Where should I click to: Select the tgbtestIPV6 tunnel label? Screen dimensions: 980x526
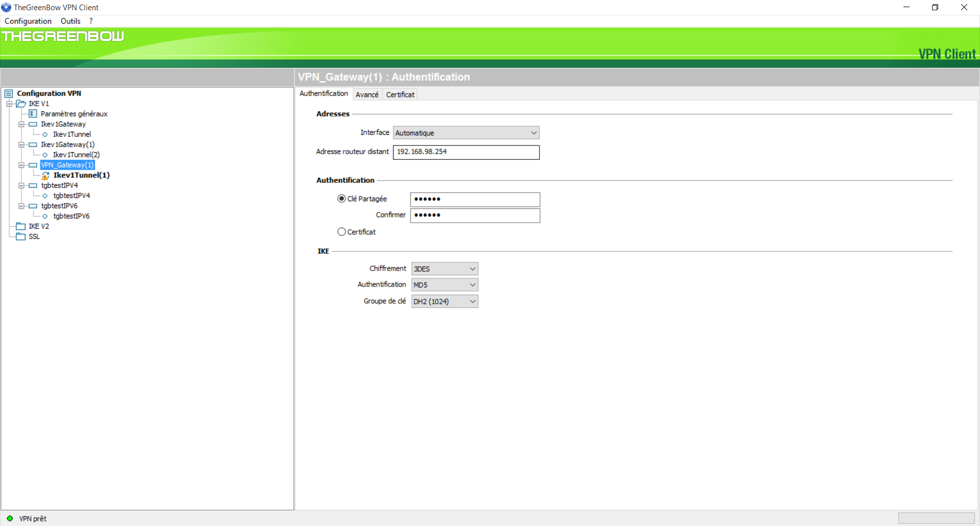point(71,216)
